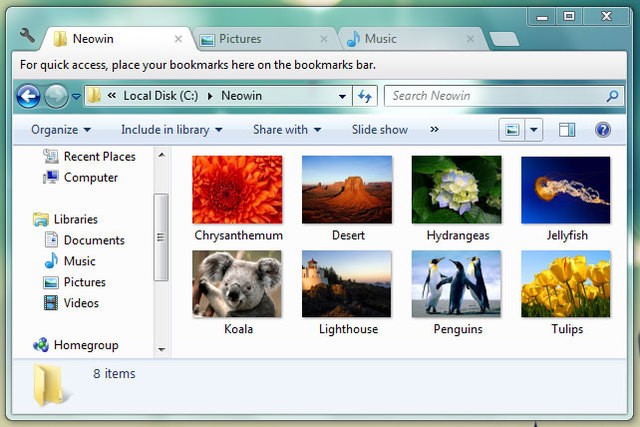Expand the address bar history dropdown
The width and height of the screenshot is (640, 427).
pyautogui.click(x=342, y=96)
